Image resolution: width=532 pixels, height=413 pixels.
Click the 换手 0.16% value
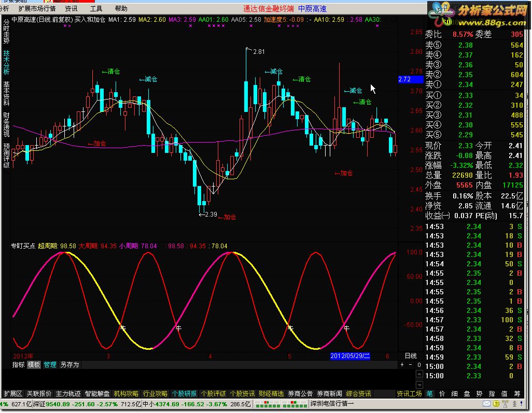click(463, 196)
